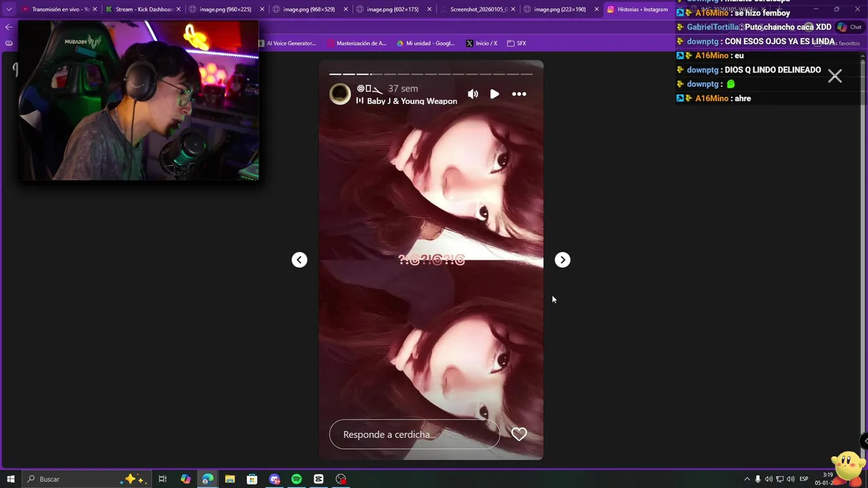Click the 'Responde a cerdicha...' reply field
Image resolution: width=868 pixels, height=488 pixels.
pyautogui.click(x=414, y=434)
